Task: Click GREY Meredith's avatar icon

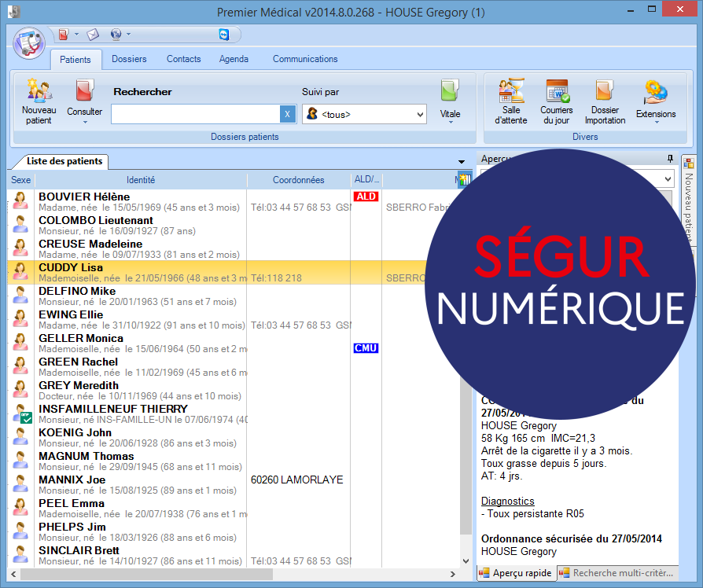Action: coord(20,389)
